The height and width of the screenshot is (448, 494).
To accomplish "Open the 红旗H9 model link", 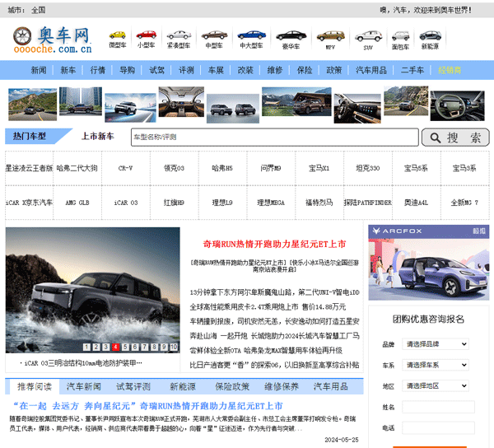I will click(174, 203).
